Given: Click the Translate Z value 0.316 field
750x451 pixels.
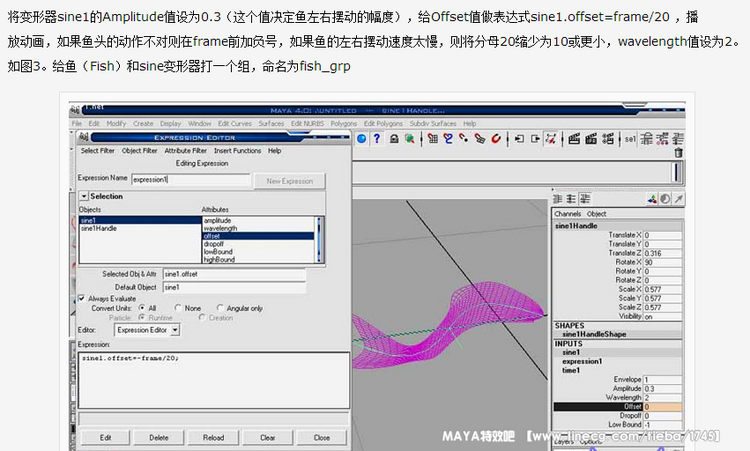Looking at the screenshot, I should pyautogui.click(x=662, y=253).
